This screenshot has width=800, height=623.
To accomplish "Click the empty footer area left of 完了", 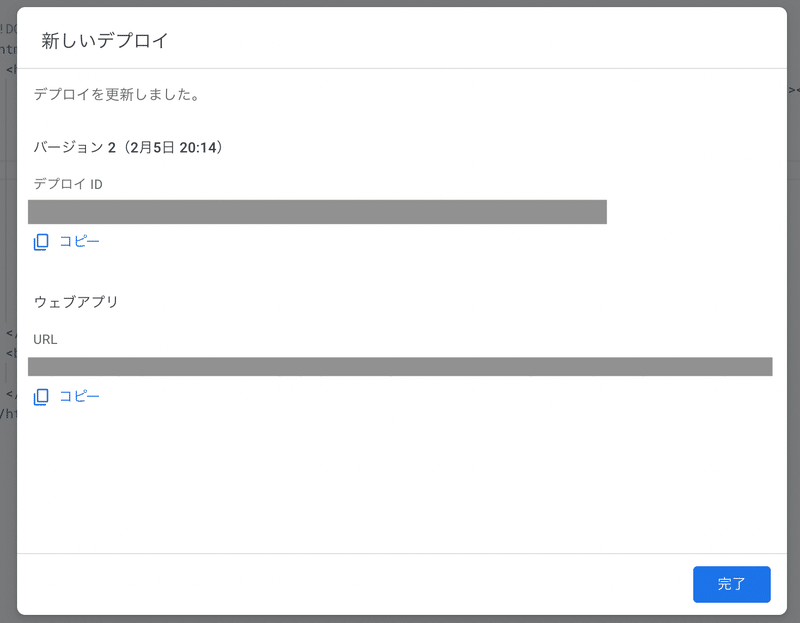I will [x=350, y=584].
